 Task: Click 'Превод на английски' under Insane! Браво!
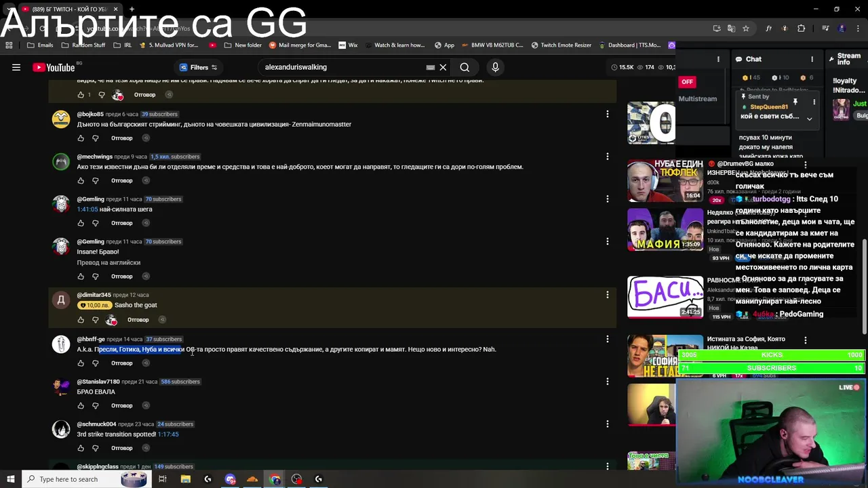pyautogui.click(x=108, y=262)
